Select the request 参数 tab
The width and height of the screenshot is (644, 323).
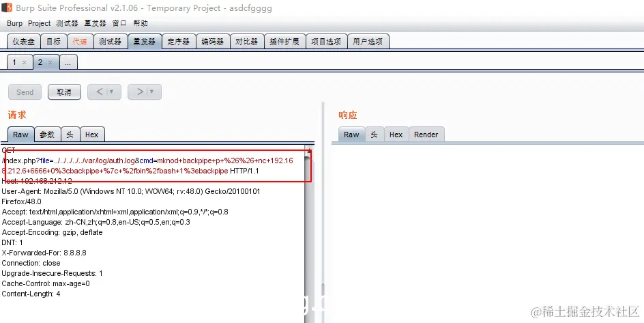[47, 135]
